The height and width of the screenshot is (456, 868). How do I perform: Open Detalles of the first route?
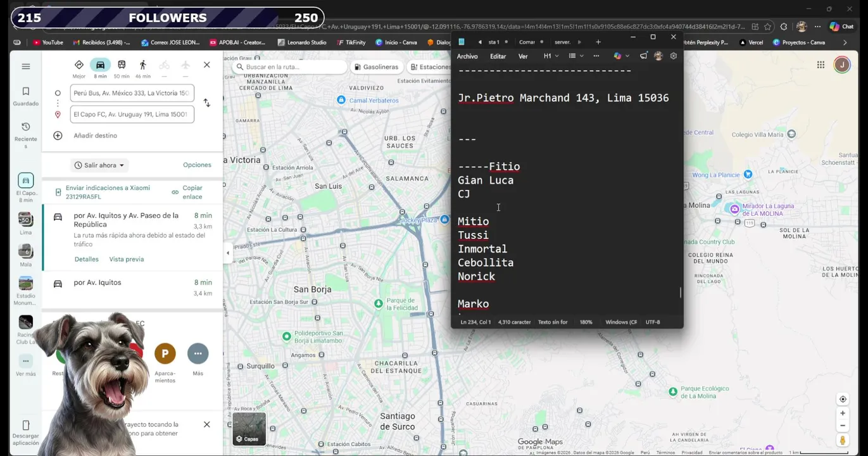87,259
